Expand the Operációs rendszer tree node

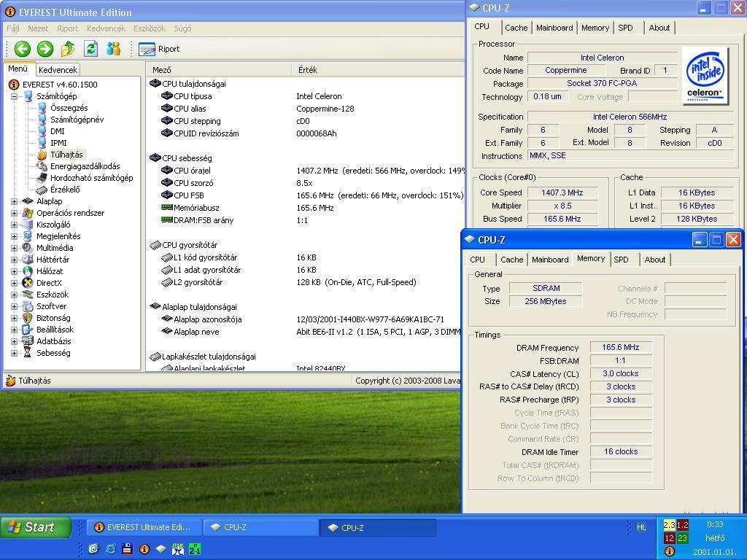pyautogui.click(x=15, y=214)
